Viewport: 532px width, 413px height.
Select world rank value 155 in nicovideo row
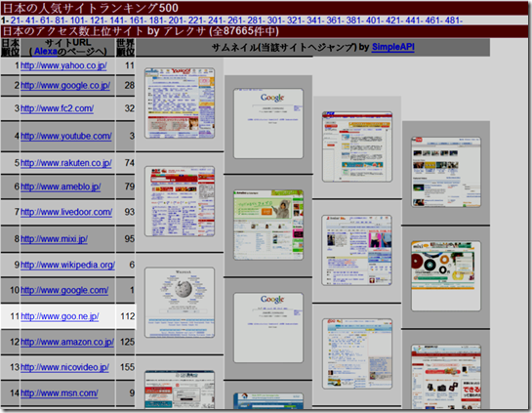128,367
